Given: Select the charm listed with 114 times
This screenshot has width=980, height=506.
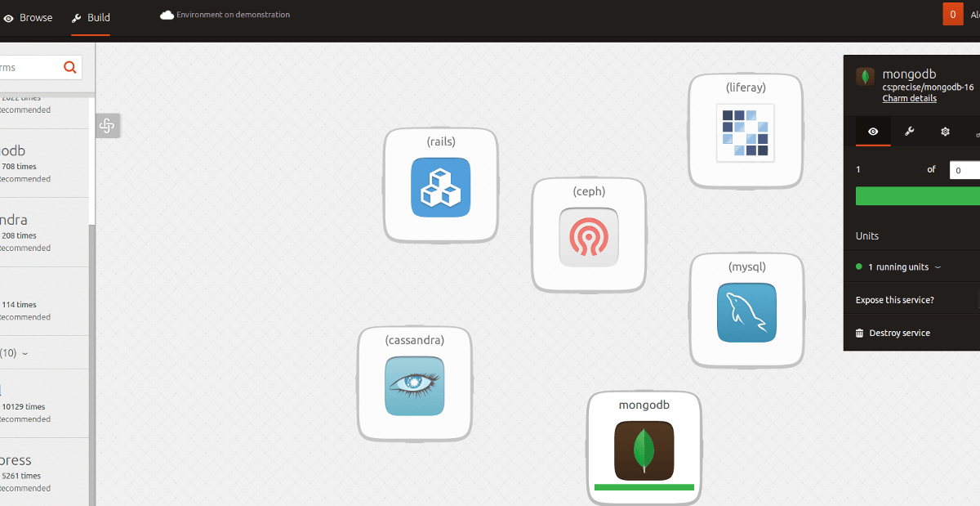Looking at the screenshot, I should pyautogui.click(x=44, y=302).
